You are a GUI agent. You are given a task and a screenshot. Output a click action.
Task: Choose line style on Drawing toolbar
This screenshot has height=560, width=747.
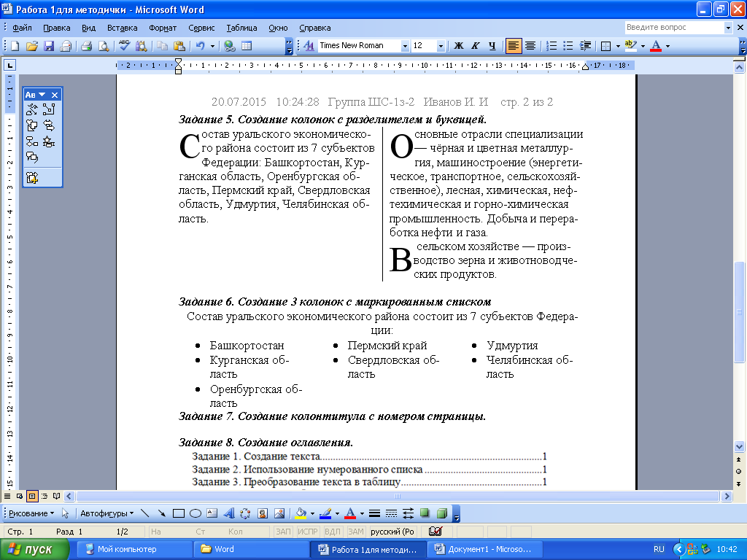coord(374,513)
